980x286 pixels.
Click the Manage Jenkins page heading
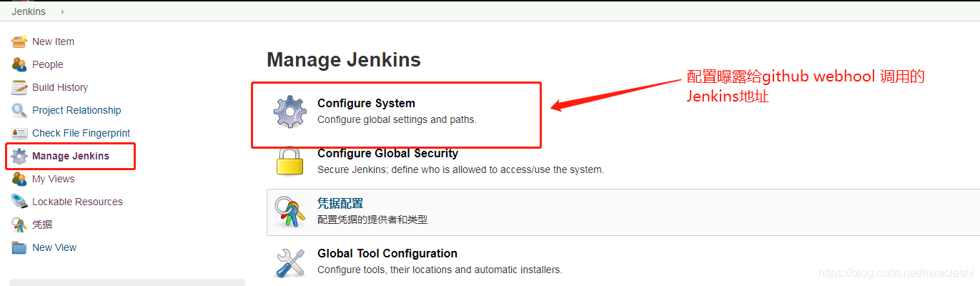click(344, 59)
